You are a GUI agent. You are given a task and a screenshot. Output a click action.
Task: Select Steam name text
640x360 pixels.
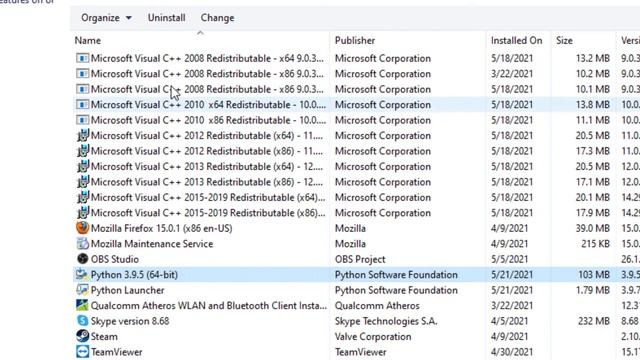pyautogui.click(x=104, y=337)
